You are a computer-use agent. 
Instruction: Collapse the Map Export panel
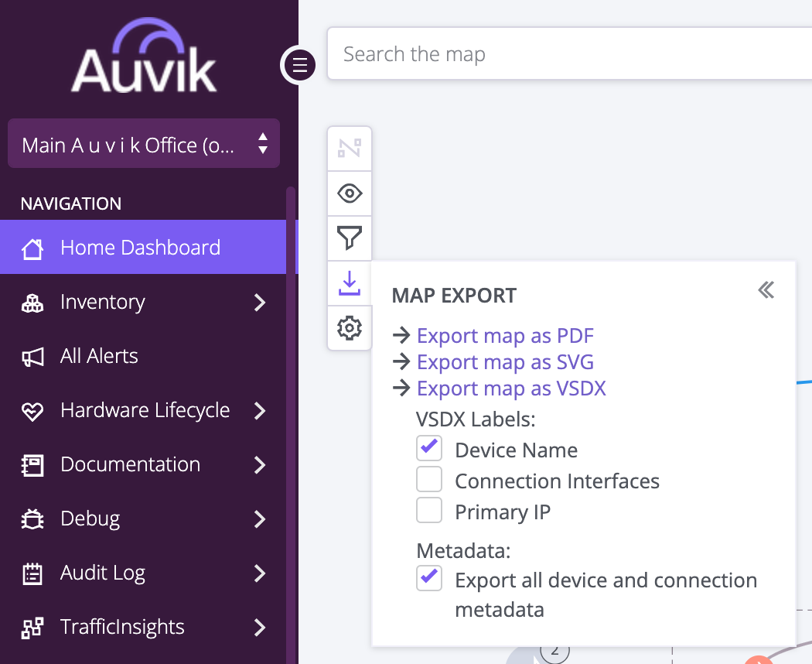point(766,290)
